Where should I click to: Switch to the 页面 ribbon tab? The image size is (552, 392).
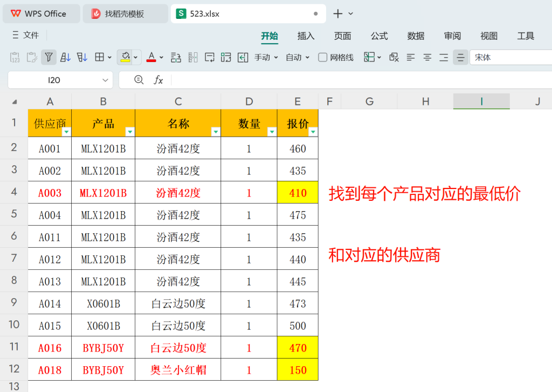[x=342, y=36]
